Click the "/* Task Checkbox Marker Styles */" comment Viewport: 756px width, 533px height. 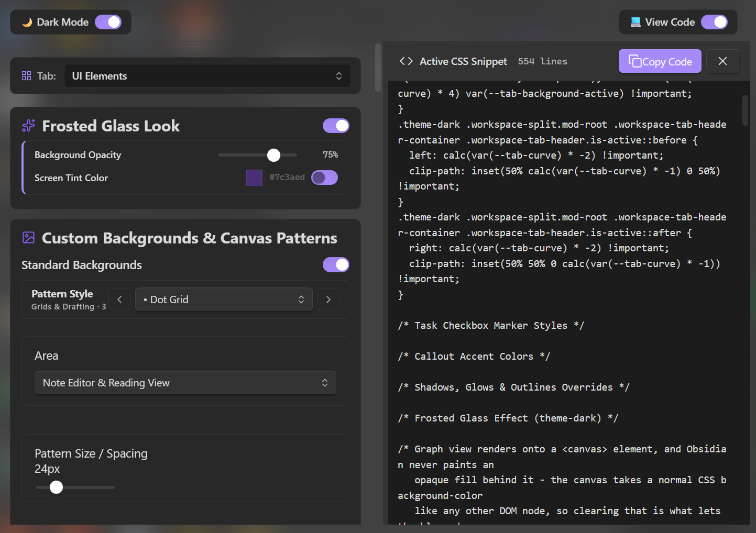491,326
